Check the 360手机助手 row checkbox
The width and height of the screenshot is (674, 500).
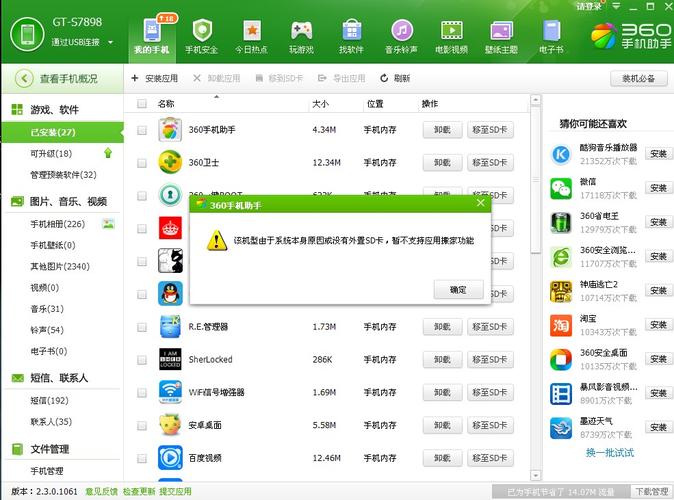(141, 130)
